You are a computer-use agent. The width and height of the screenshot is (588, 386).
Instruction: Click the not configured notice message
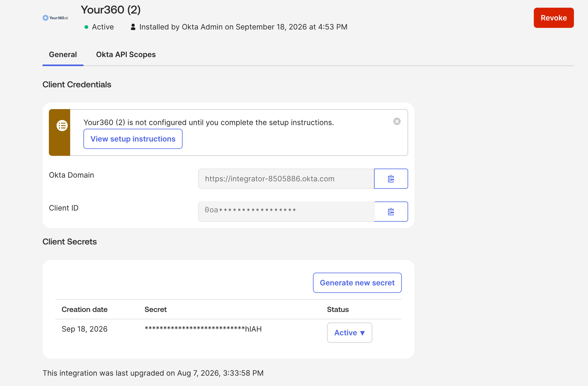click(209, 122)
